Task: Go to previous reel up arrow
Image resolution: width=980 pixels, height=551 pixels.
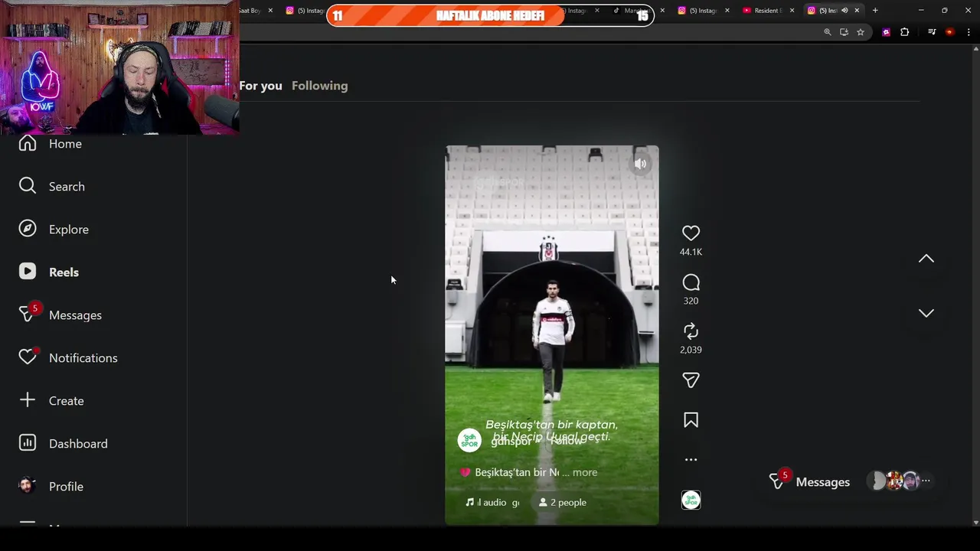Action: pyautogui.click(x=926, y=259)
